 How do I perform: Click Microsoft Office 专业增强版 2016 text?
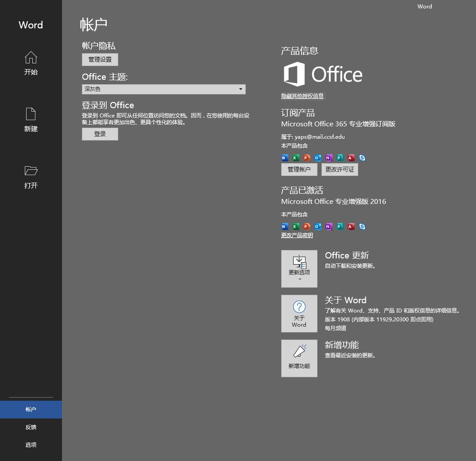click(x=333, y=202)
